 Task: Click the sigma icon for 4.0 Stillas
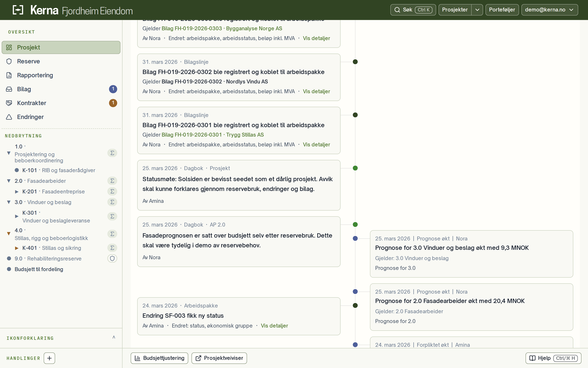pos(112,234)
